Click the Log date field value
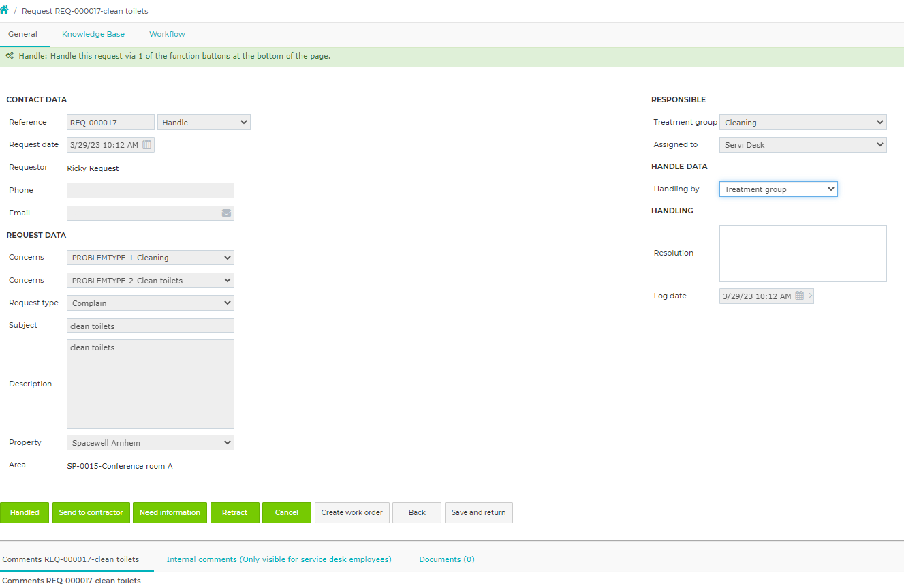Screen dimensions: 904x588 (757, 296)
